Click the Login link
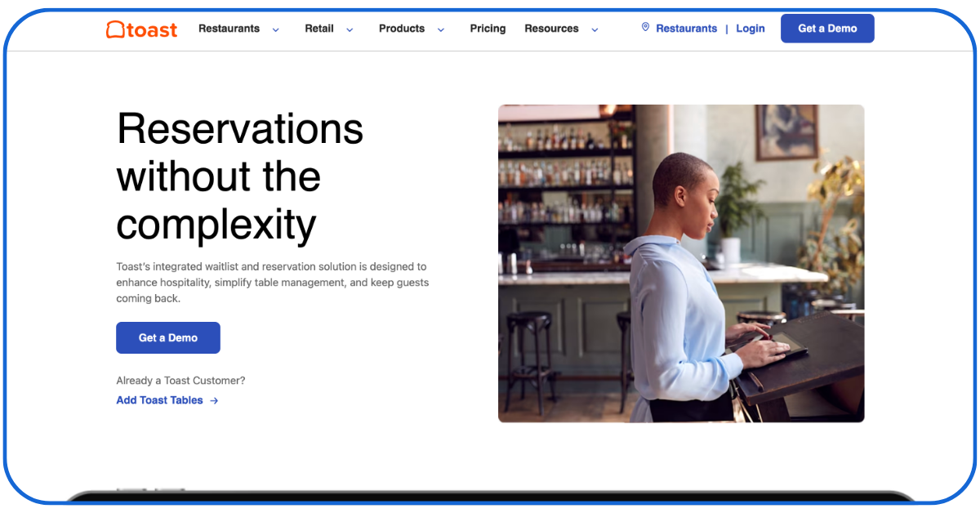The height and width of the screenshot is (513, 980). pyautogui.click(x=750, y=29)
